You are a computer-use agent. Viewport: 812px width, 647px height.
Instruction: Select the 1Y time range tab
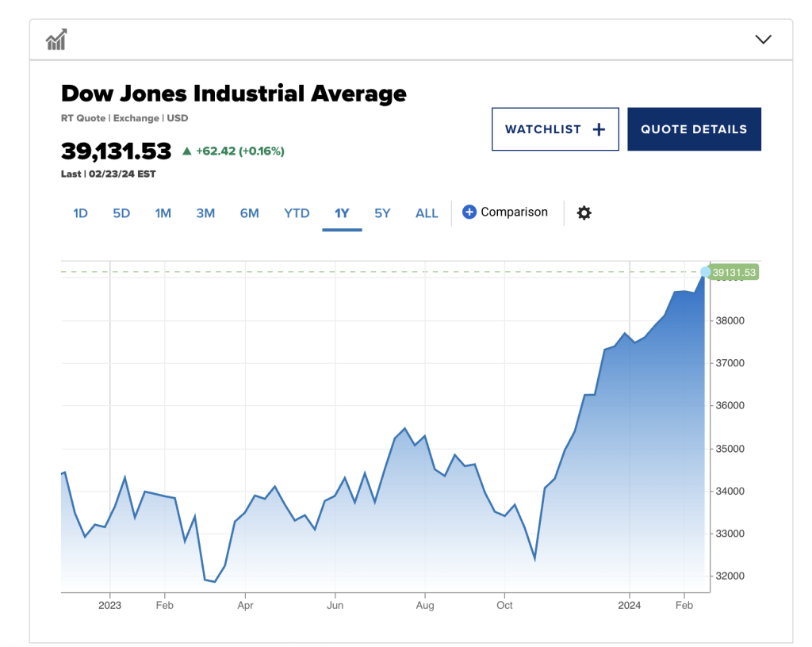342,213
